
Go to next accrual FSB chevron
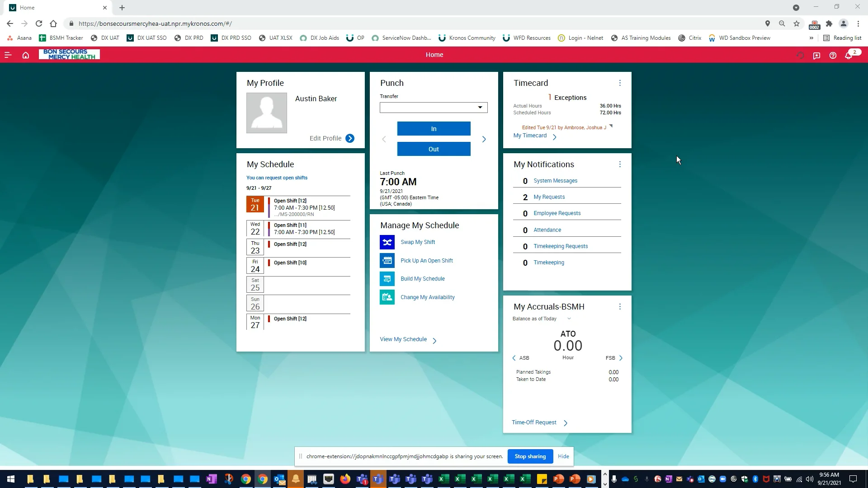pos(621,358)
